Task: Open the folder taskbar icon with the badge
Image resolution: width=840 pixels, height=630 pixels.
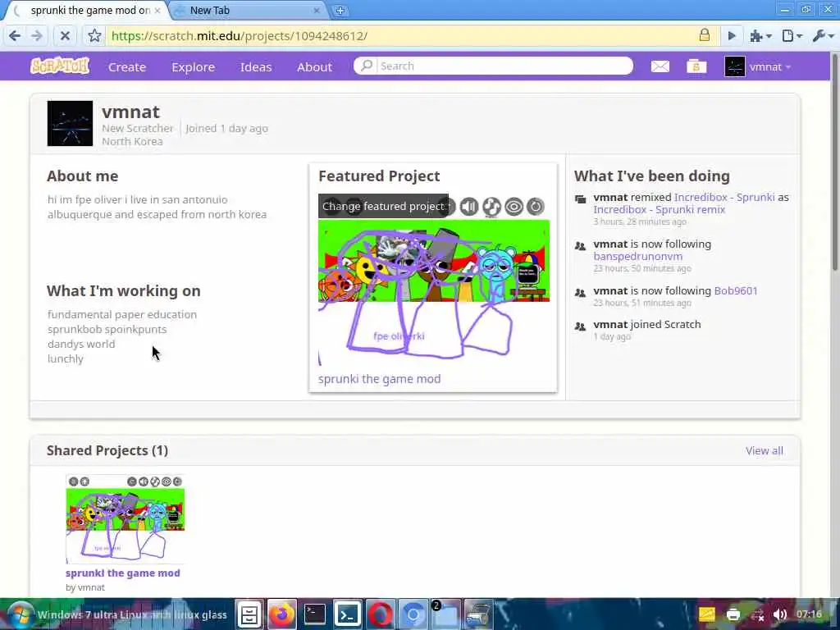Action: pyautogui.click(x=445, y=614)
